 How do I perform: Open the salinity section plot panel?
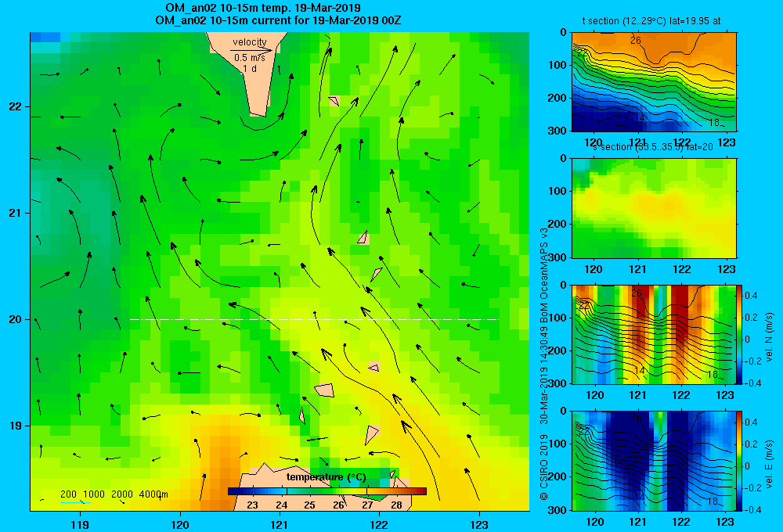(x=654, y=208)
